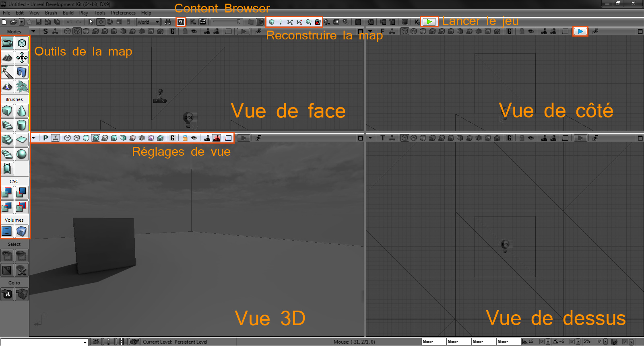
Task: Save the current level with the floppy icon
Action: point(39,22)
